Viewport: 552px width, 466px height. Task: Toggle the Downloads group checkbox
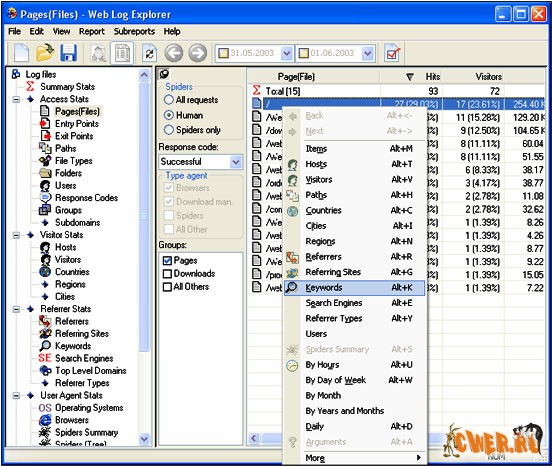pos(167,273)
